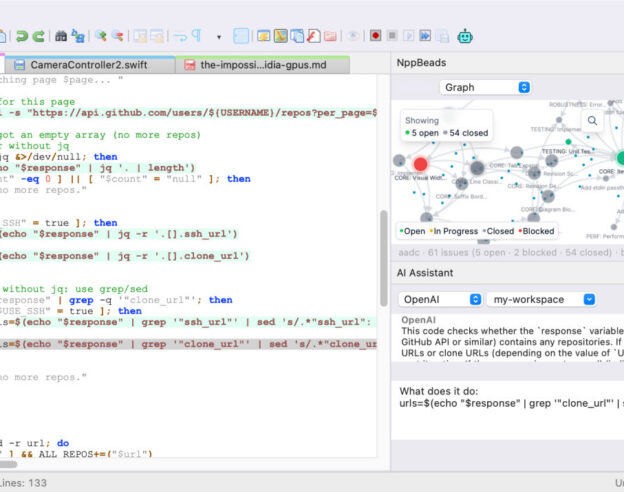Toggle indent guide display
The width and height of the screenshot is (624, 492).
point(241,36)
